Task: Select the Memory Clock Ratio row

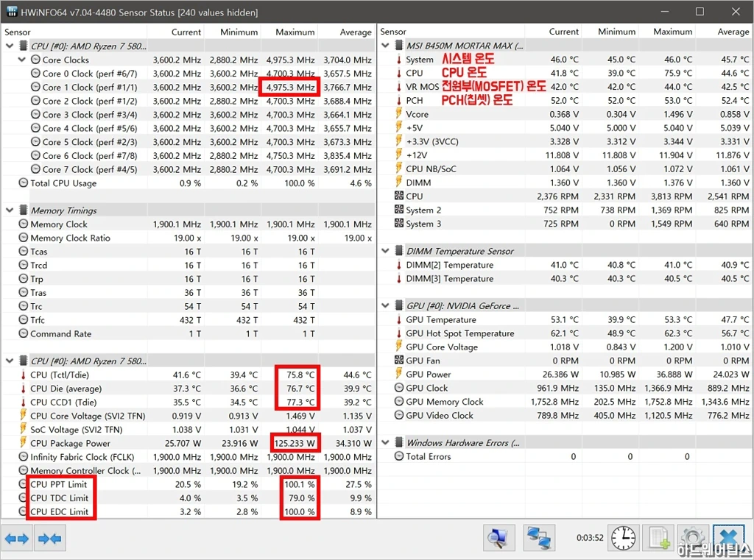Action: [188, 238]
